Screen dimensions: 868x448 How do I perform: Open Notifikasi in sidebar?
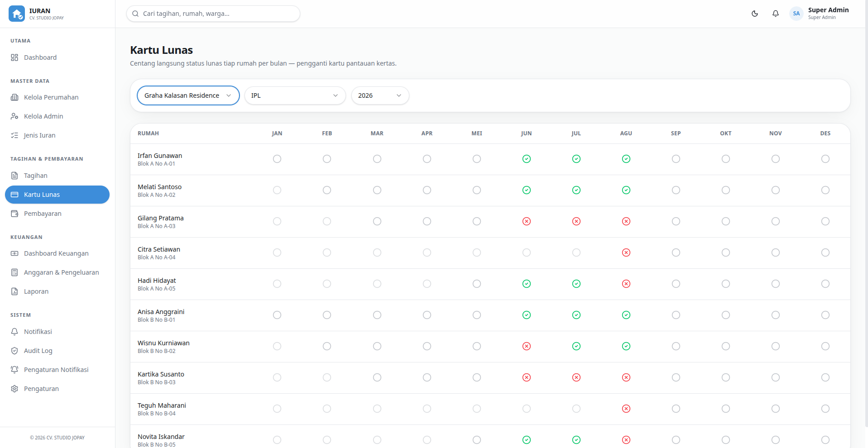point(57,332)
